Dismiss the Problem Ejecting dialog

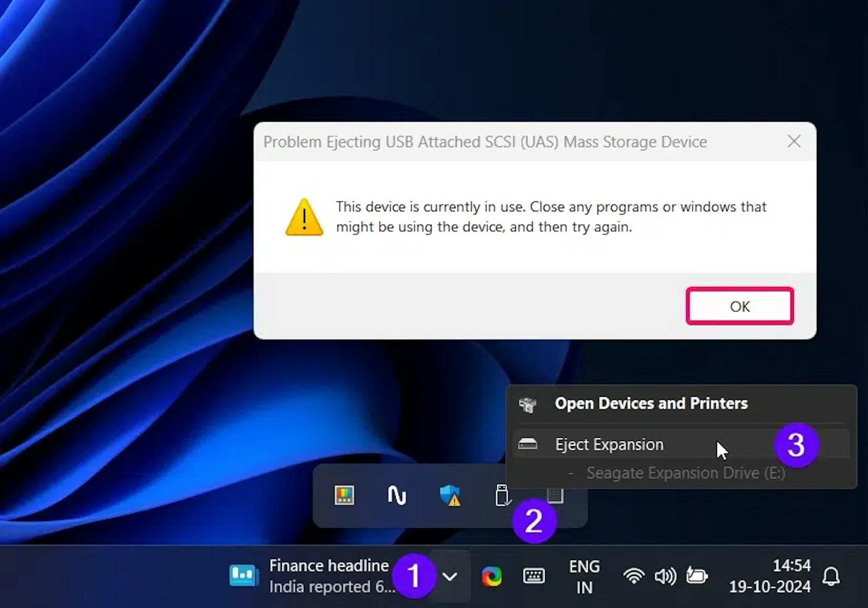pos(740,306)
